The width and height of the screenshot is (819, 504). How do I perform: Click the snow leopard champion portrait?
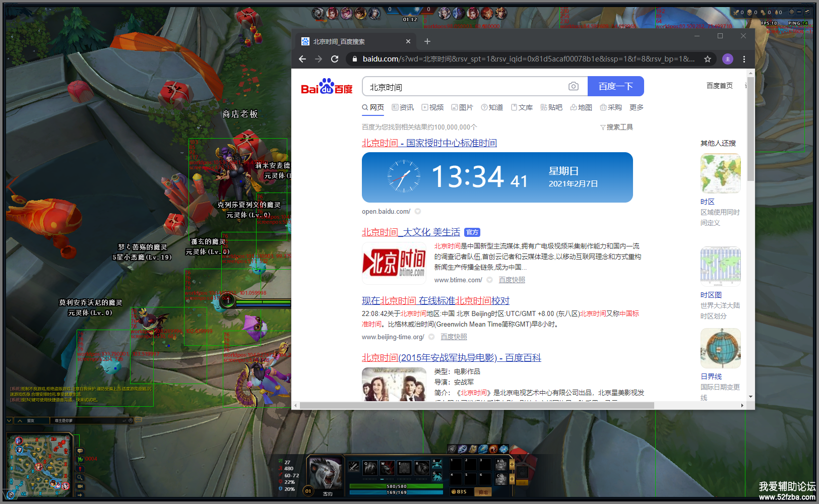click(326, 472)
